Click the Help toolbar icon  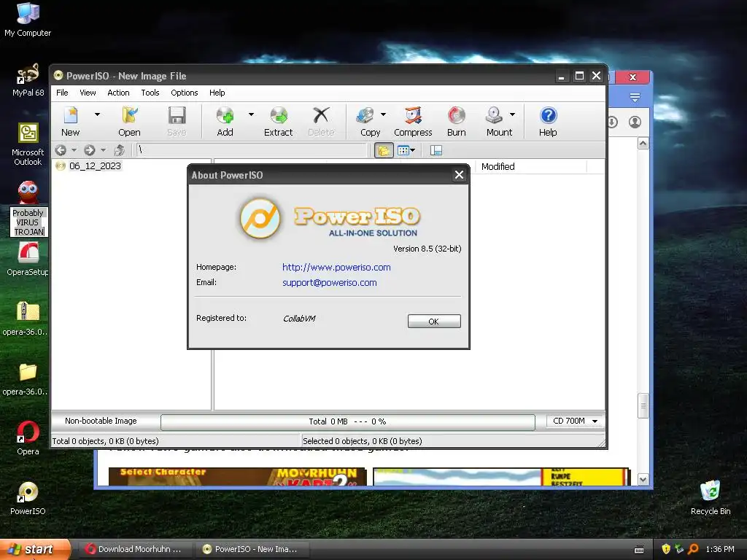click(548, 122)
